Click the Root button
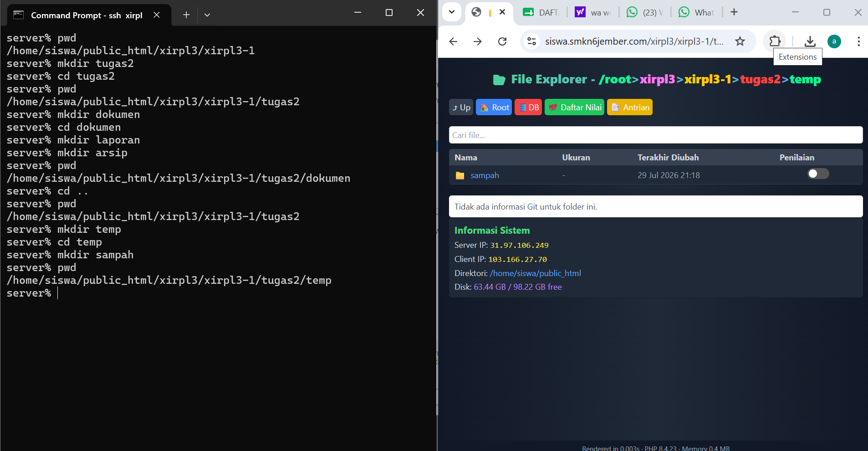Viewport: 868px width, 451px height. click(x=494, y=108)
